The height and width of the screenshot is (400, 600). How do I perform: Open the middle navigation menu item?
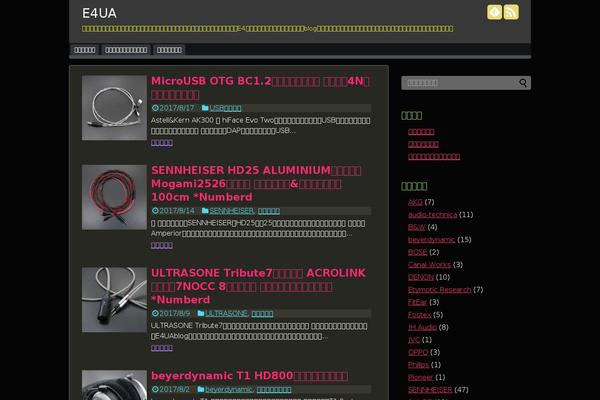tap(126, 50)
